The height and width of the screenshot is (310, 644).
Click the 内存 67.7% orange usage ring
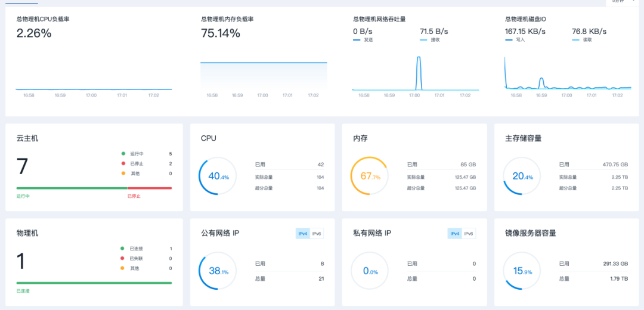370,176
